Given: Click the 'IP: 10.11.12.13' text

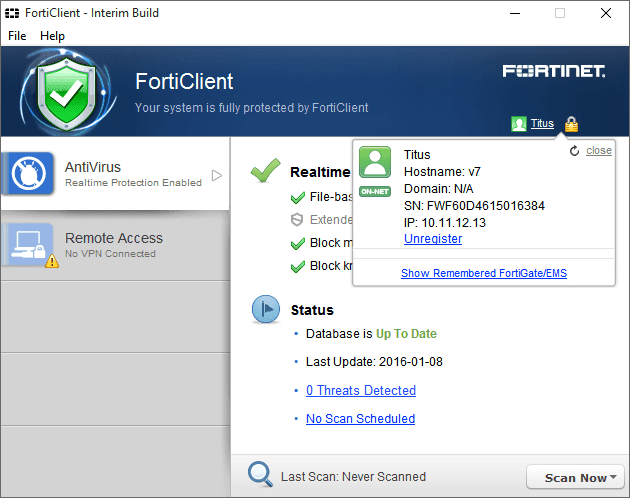Looking at the screenshot, I should click(x=445, y=223).
